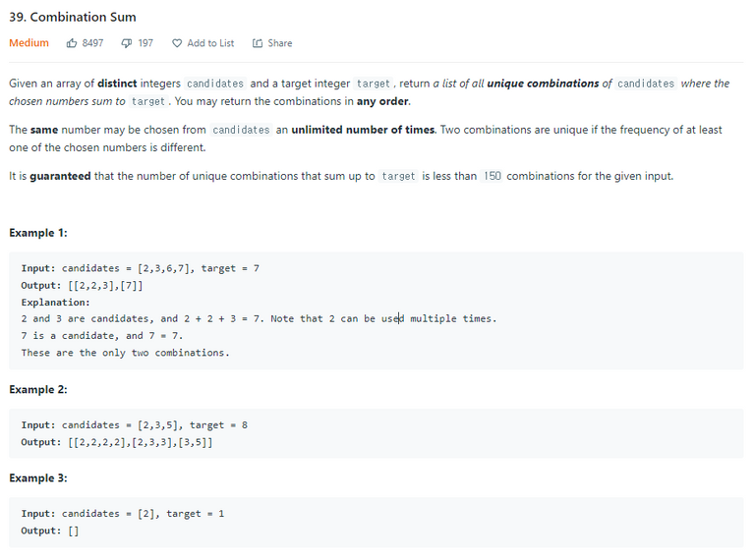
Task: Click the Example 2 heading
Action: tap(38, 390)
